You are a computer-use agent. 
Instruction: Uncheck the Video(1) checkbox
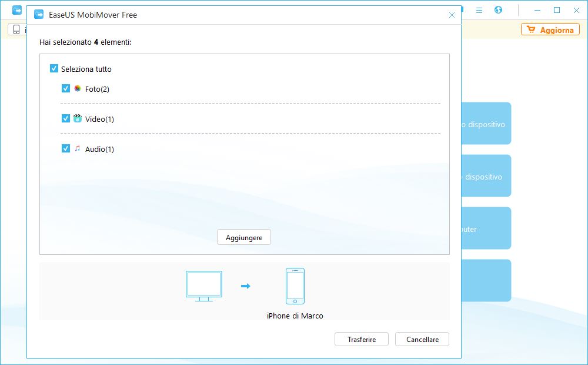(66, 118)
